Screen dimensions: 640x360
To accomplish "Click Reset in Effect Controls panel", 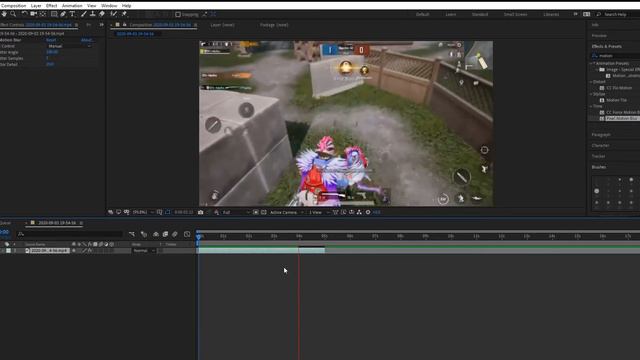I will [x=51, y=40].
